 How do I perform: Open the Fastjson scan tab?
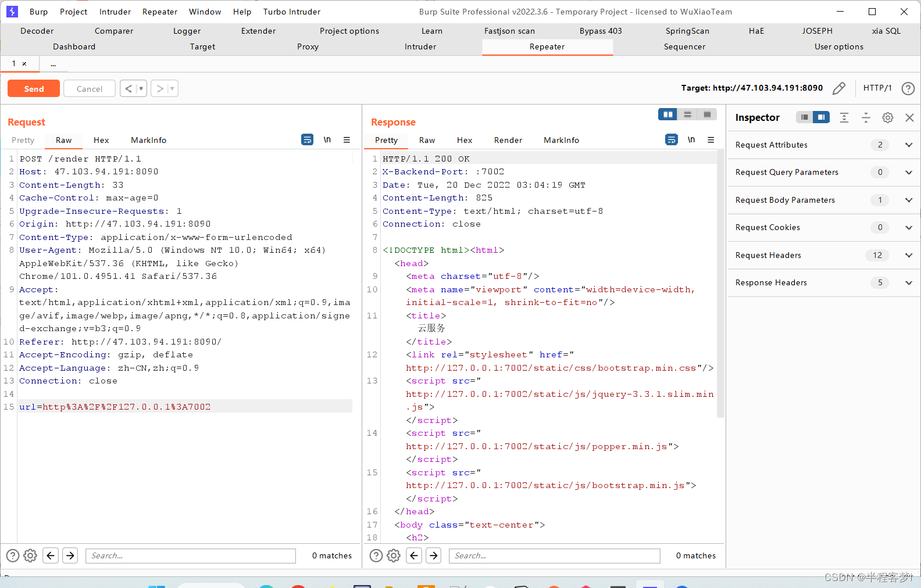(509, 31)
